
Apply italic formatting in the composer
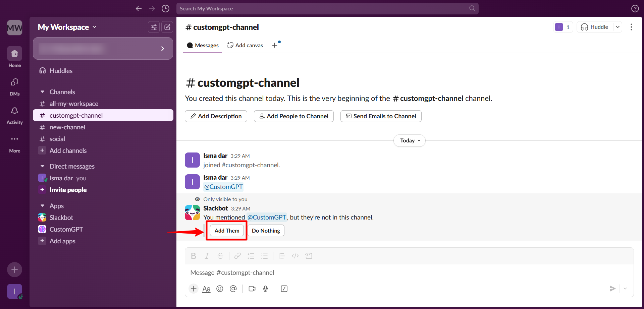coord(207,256)
